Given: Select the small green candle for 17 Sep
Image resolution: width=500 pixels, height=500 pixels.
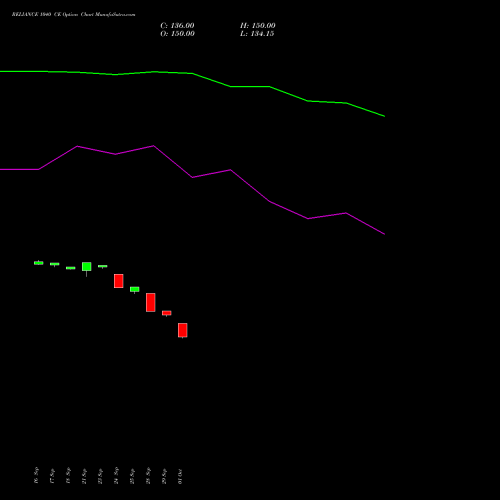Looking at the screenshot, I should (x=55, y=264).
